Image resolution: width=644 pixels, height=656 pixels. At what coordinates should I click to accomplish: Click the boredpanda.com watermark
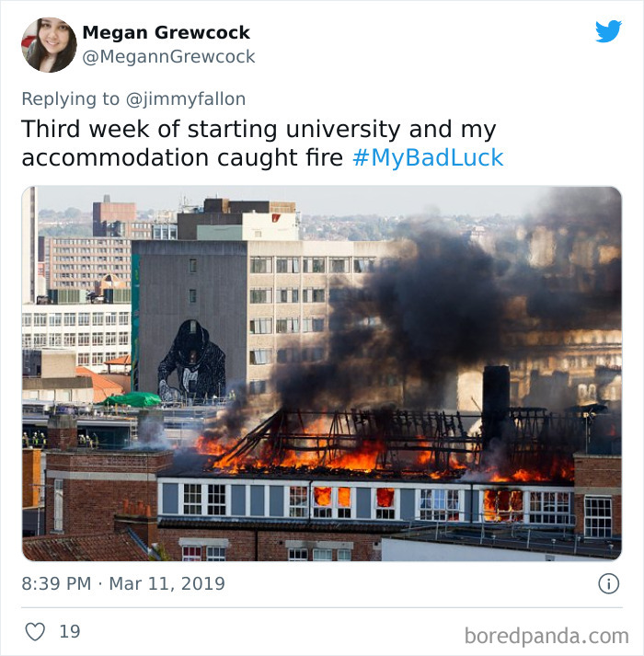pyautogui.click(x=546, y=636)
